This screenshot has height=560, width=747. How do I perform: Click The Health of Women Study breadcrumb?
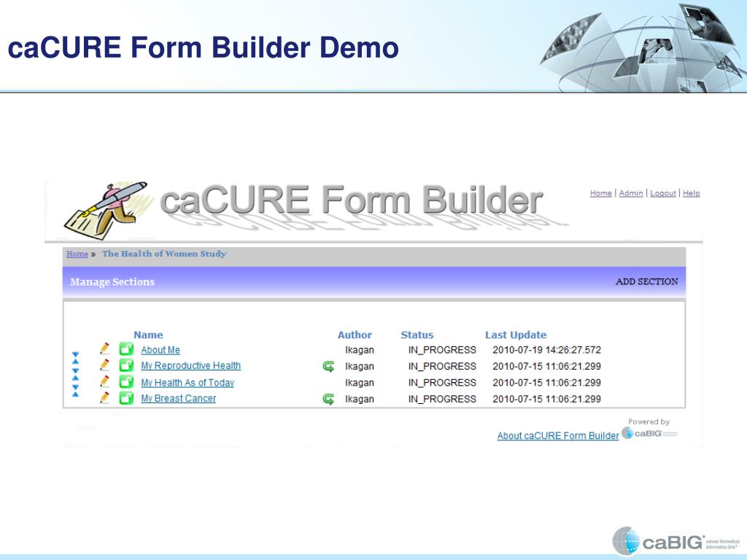[x=164, y=254]
